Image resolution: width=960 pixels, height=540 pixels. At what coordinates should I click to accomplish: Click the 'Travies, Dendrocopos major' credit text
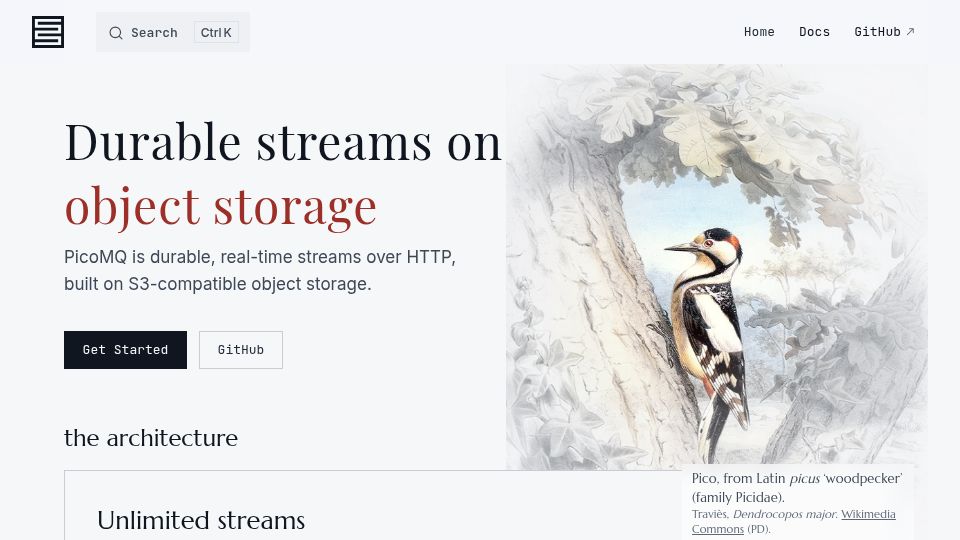765,514
